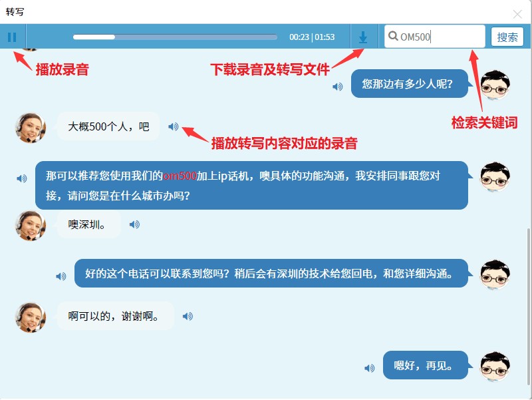The width and height of the screenshot is (532, 400).
Task: Play audio for '啊可以的,谢谢啊。' message
Action: (188, 317)
